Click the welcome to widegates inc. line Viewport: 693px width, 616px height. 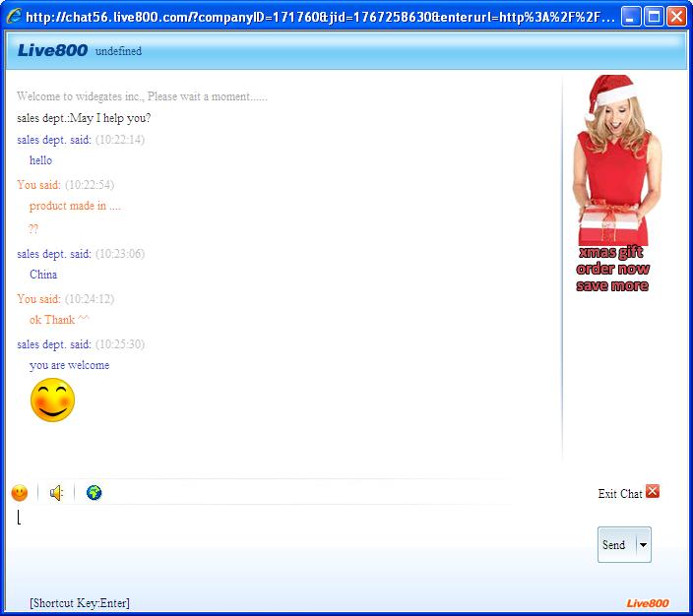142,96
